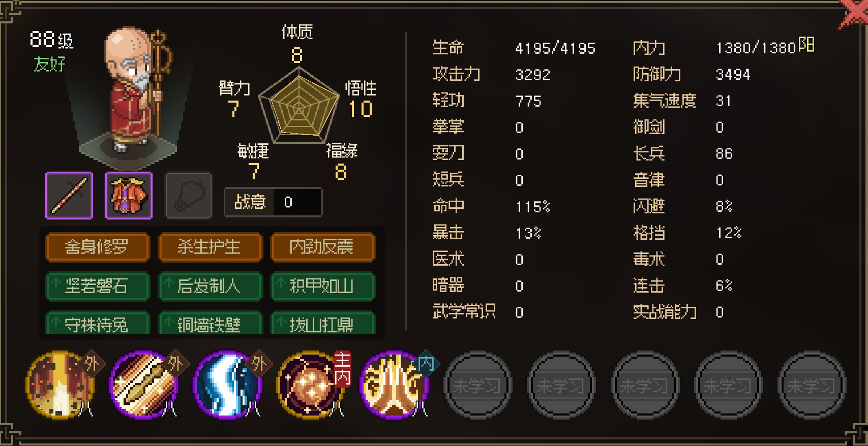Choose the golden staff external skill icon
Screen dimensions: 868x446
[x=144, y=385]
